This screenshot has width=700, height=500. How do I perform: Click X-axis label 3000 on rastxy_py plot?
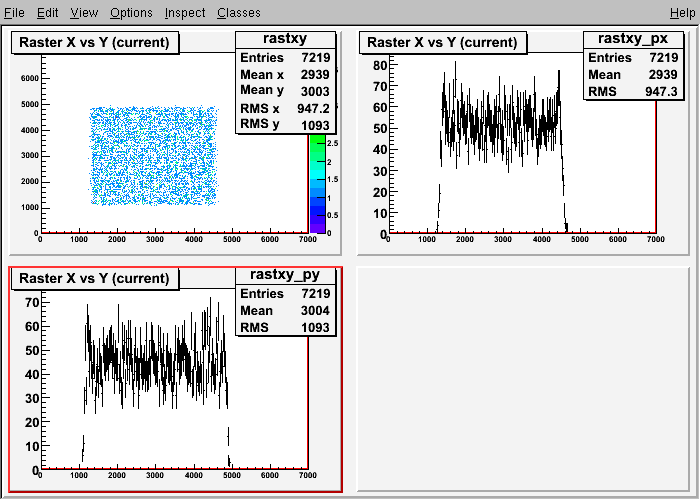click(155, 475)
